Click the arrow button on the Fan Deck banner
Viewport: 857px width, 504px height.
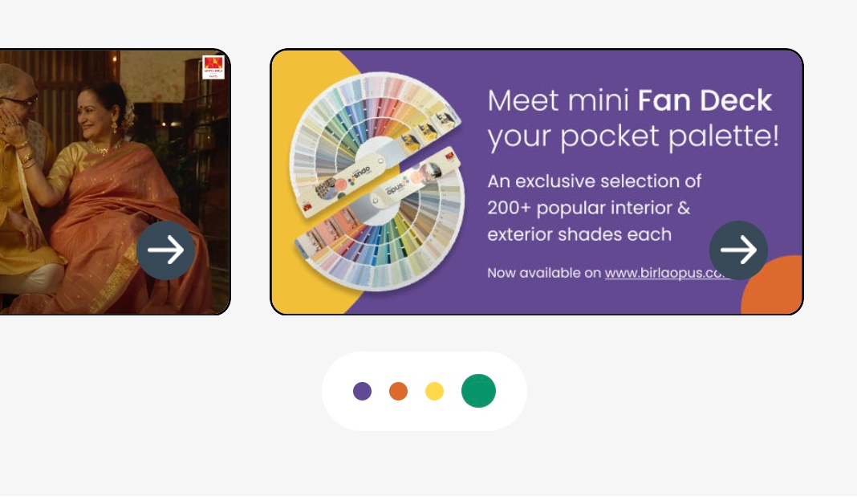click(x=738, y=250)
